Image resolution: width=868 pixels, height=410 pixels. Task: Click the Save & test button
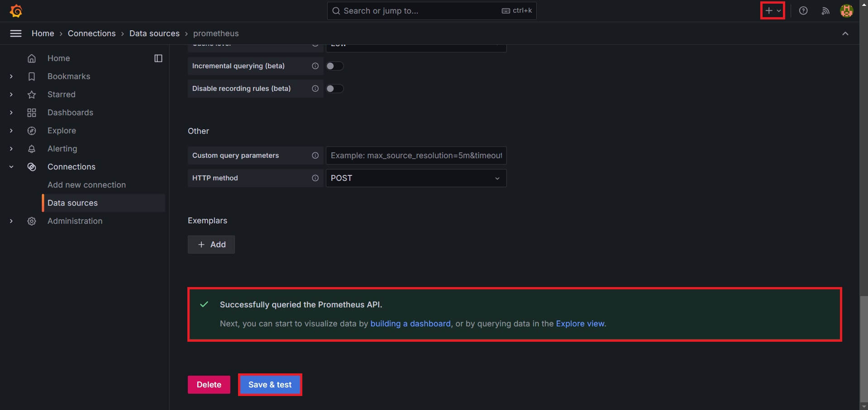point(270,384)
